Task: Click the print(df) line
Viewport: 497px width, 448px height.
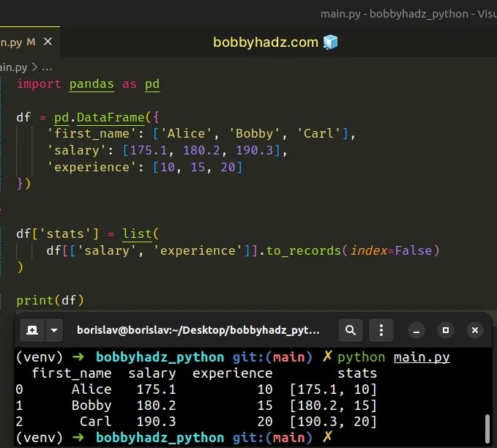Action: (50, 300)
